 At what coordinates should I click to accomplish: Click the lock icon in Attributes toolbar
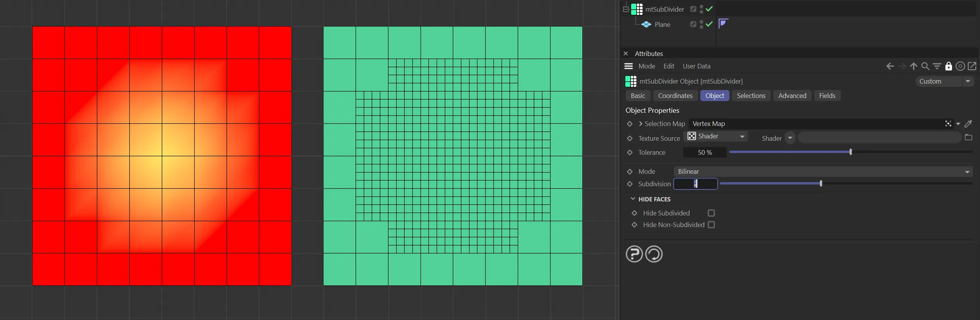click(949, 66)
